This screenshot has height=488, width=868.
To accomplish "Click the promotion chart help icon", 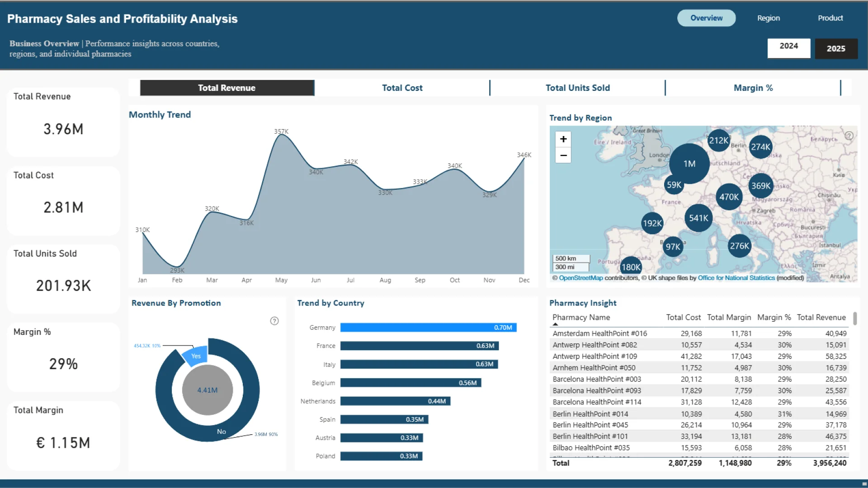I will [x=274, y=321].
